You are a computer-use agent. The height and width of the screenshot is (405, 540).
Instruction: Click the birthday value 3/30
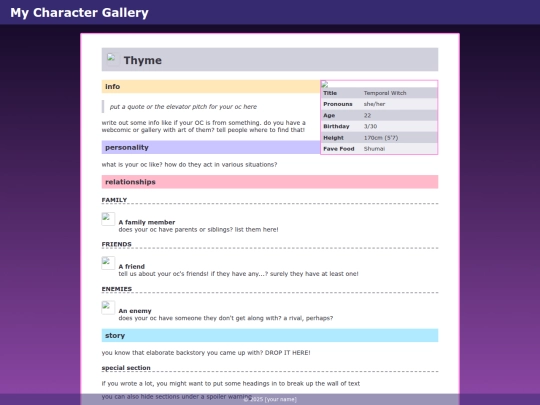point(370,126)
